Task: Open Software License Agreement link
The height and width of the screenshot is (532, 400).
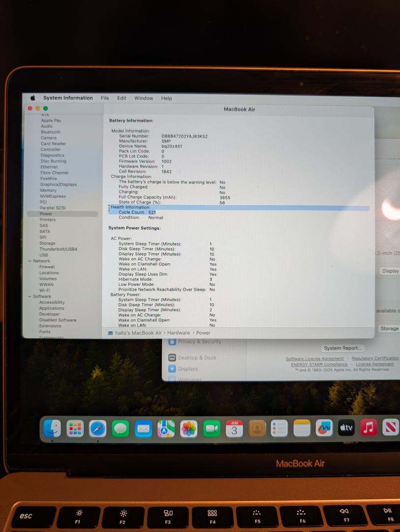Action: coord(314,359)
